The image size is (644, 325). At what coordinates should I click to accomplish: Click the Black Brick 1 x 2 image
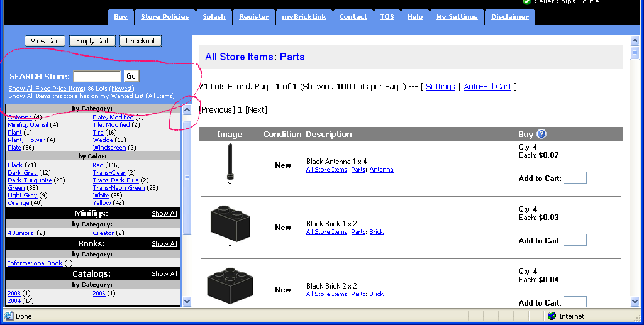230,224
